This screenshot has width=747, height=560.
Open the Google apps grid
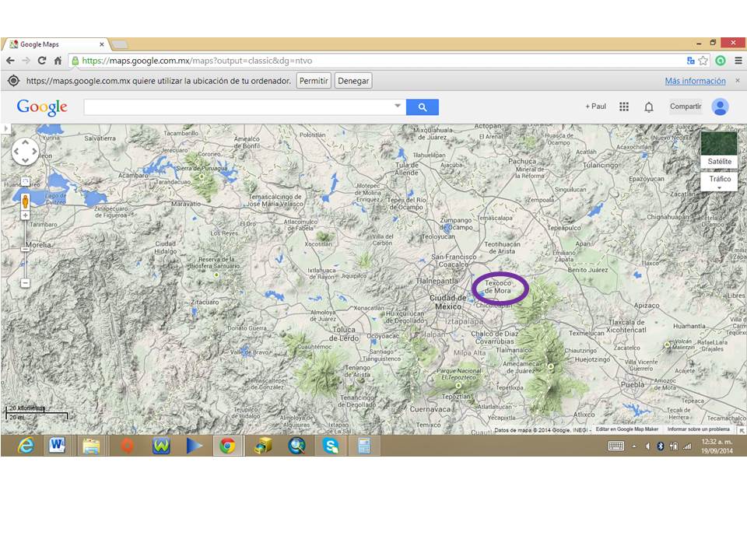point(624,107)
